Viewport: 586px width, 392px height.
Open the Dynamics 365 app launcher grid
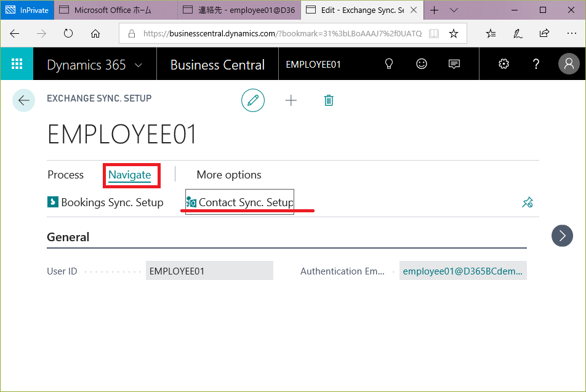click(17, 64)
